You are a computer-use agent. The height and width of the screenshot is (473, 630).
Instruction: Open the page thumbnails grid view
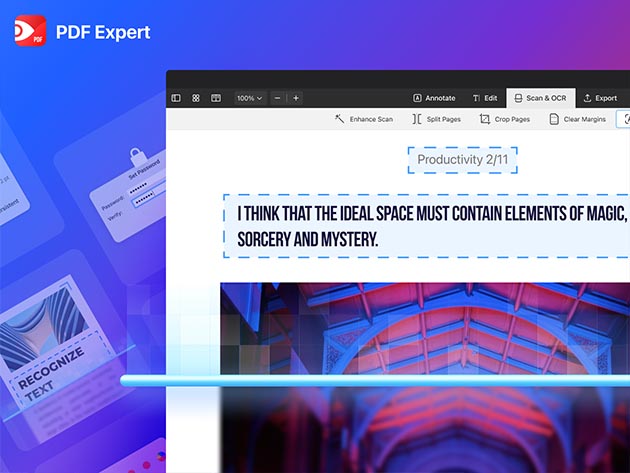pos(196,98)
